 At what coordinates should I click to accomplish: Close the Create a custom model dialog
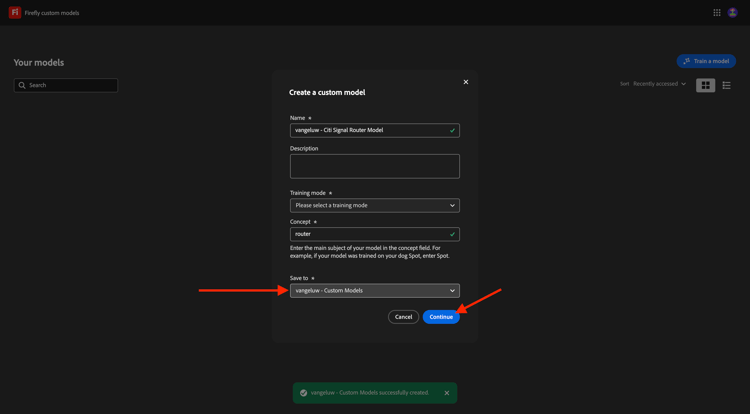(465, 82)
